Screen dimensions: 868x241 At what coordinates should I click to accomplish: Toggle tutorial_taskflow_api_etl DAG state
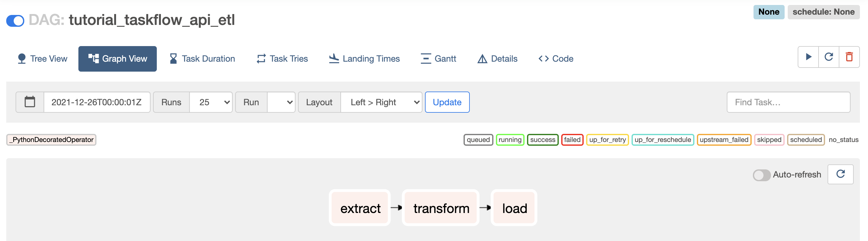(15, 21)
